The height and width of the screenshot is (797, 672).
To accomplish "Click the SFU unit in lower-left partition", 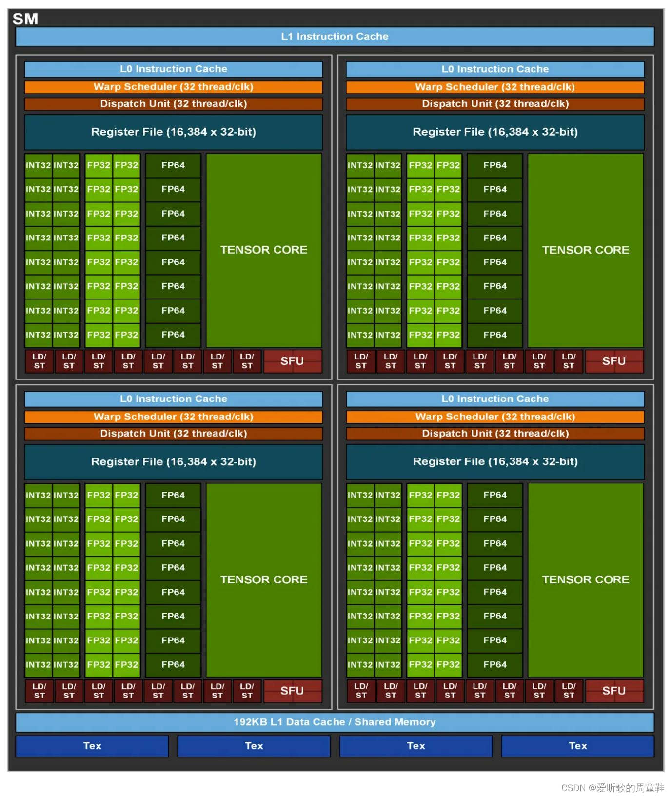I will 293,691.
